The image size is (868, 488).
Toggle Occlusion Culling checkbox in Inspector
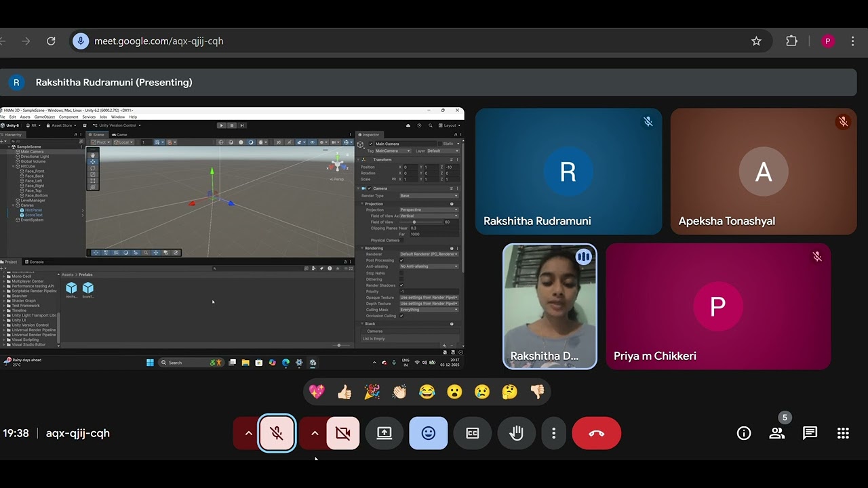point(401,316)
